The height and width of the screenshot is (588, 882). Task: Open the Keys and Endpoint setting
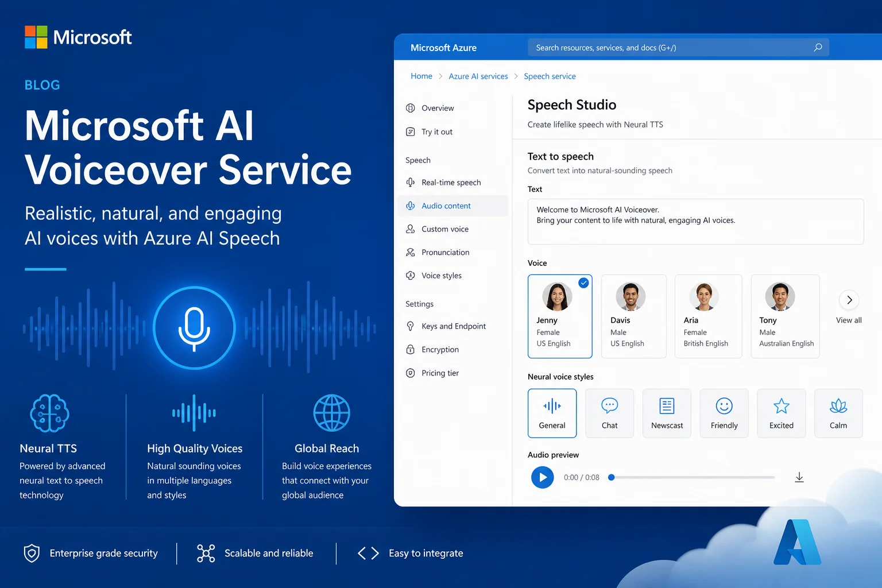click(452, 326)
